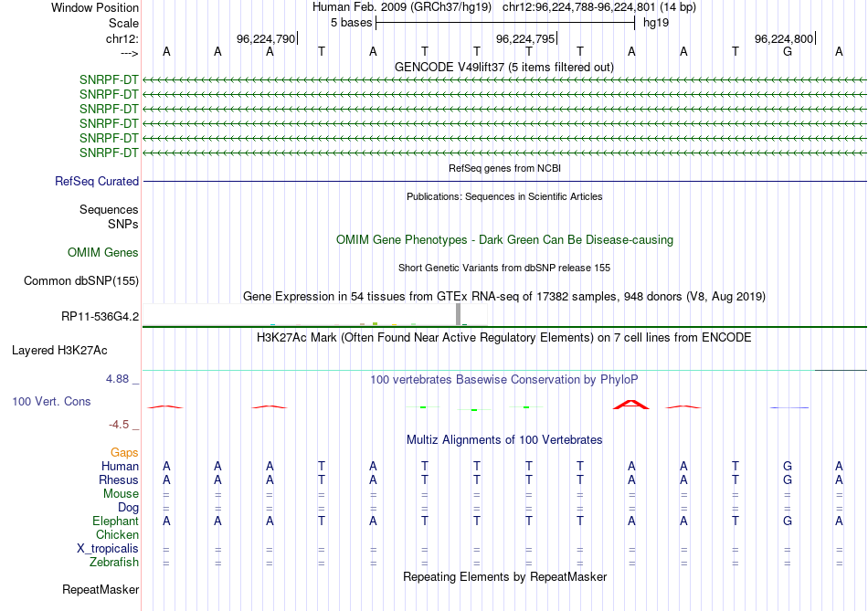Click the Mouse alignment row label

pyautogui.click(x=121, y=494)
